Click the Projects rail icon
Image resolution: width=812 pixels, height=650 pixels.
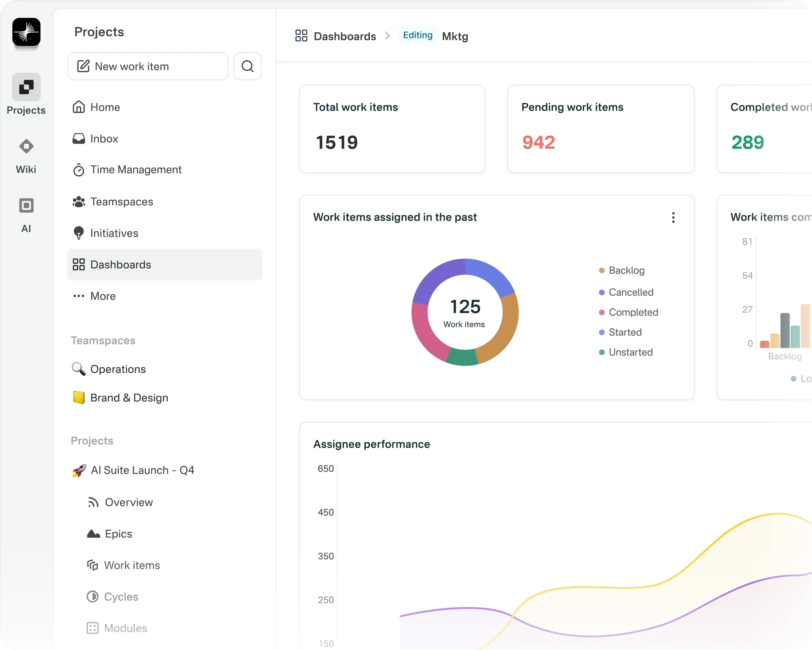[x=26, y=87]
